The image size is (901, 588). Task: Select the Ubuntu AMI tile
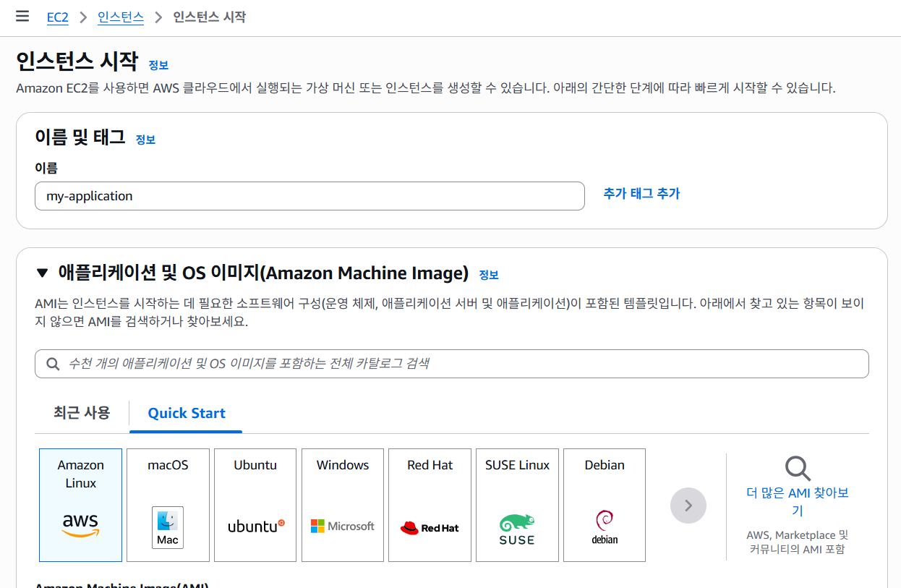pyautogui.click(x=255, y=505)
